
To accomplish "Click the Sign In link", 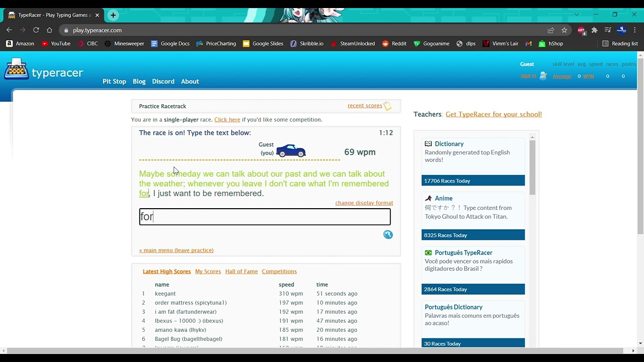I will click(x=528, y=76).
